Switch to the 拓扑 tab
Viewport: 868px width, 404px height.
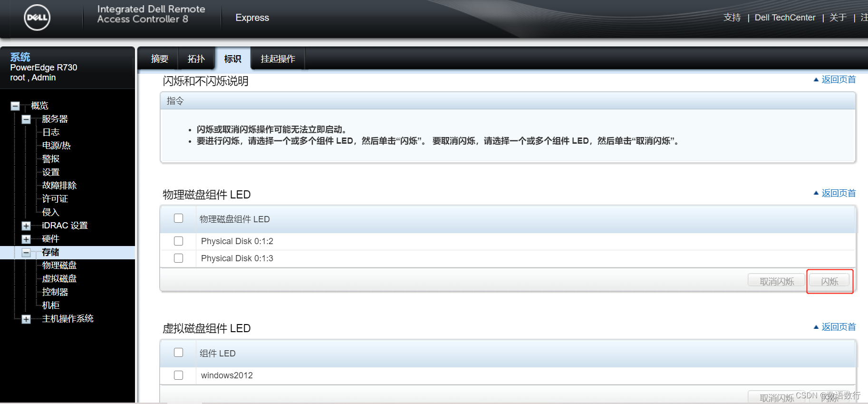[196, 59]
